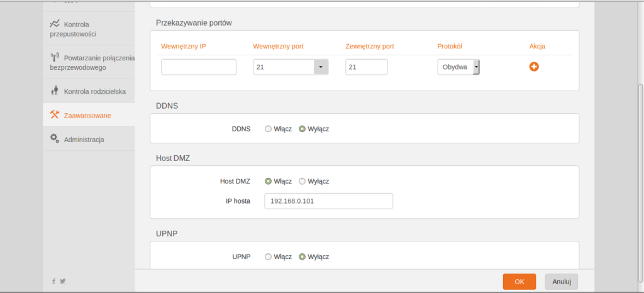Open the Facebook link icon
This screenshot has height=293, width=644.
pos(54,281)
